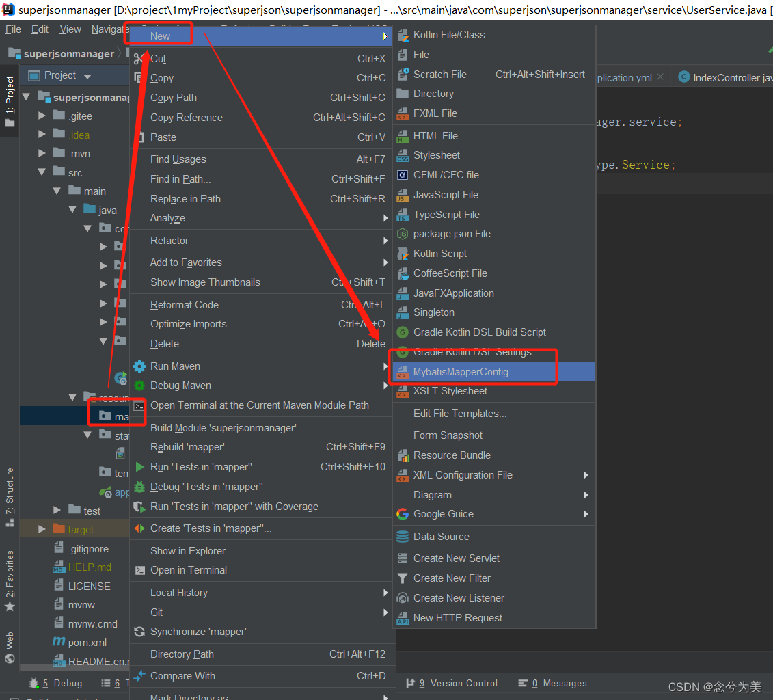Screen dimensions: 773x700
Task: Click the Google Guice icon
Action: tap(403, 514)
